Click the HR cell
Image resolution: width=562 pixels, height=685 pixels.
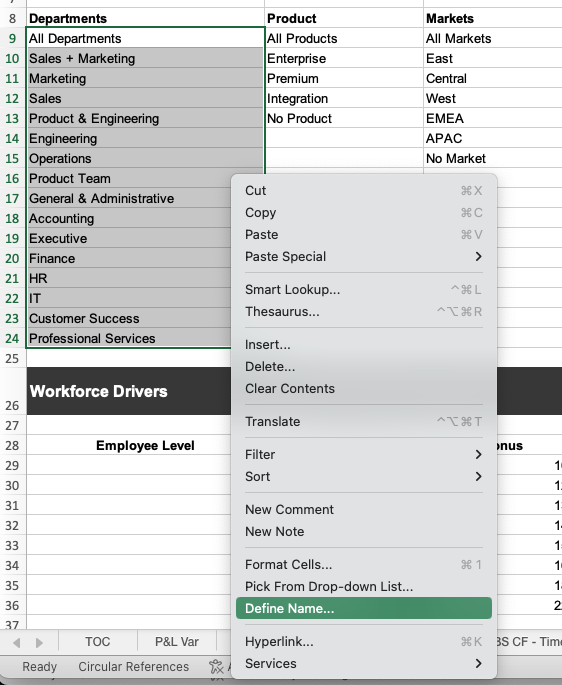129,279
